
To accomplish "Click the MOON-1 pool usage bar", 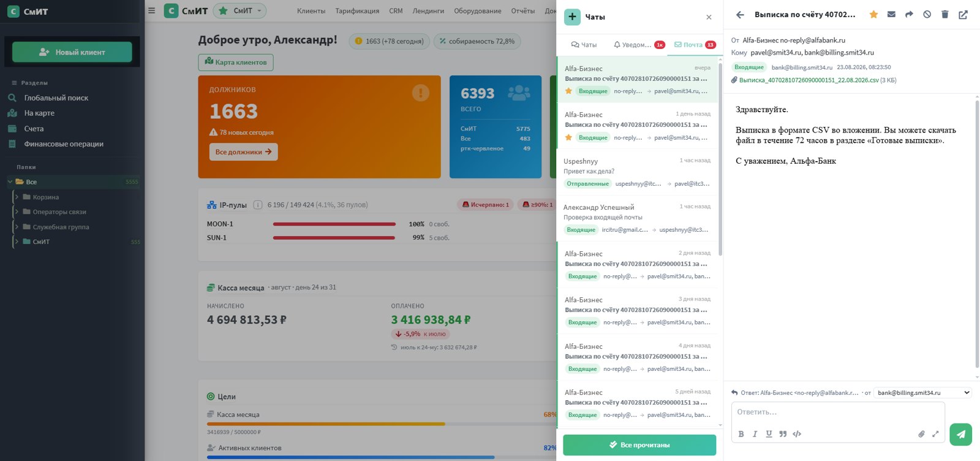I will point(334,224).
